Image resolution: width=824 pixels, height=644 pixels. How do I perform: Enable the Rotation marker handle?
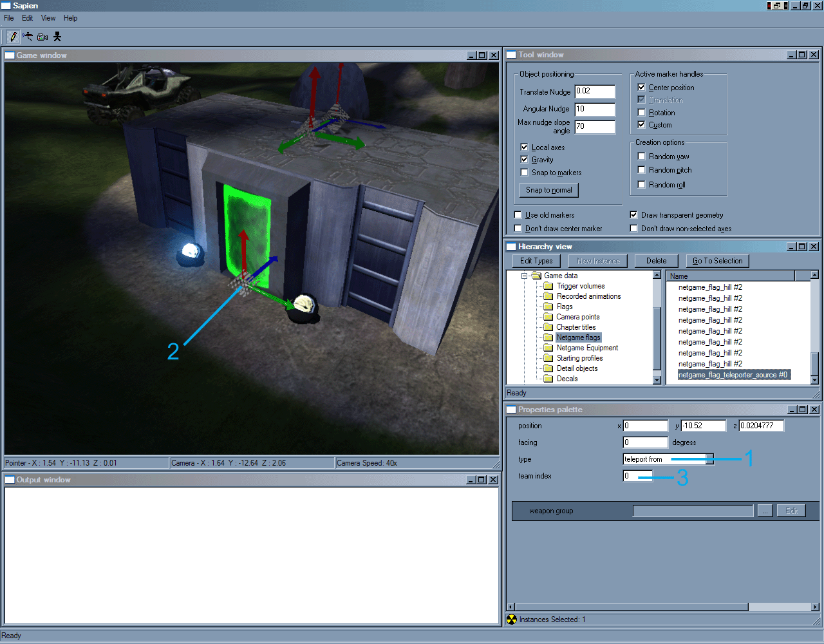[x=641, y=112]
